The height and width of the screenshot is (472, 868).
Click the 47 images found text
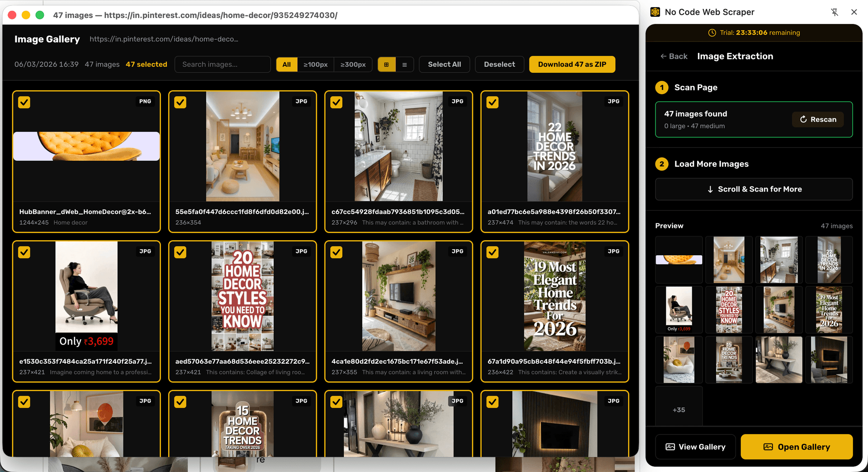click(x=695, y=114)
